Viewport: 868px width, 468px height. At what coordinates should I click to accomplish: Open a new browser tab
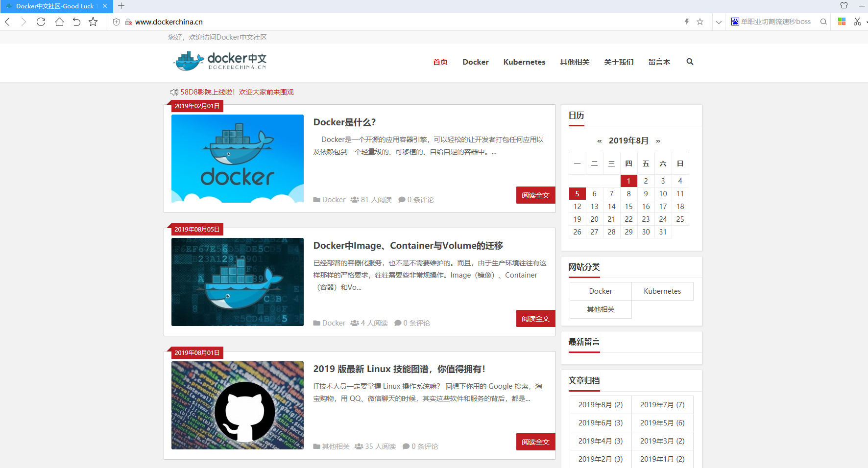click(x=121, y=6)
